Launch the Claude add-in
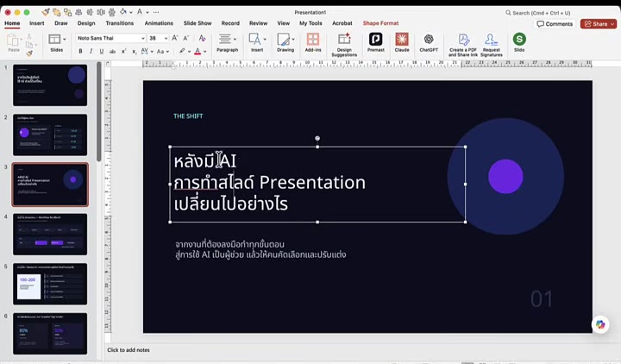This screenshot has width=621, height=364. coord(402,42)
